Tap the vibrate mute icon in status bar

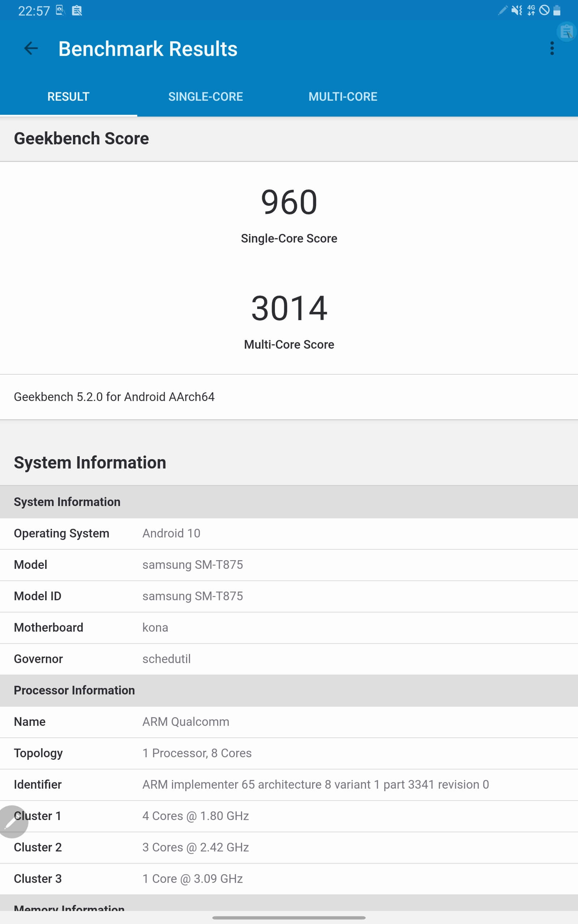click(x=517, y=10)
